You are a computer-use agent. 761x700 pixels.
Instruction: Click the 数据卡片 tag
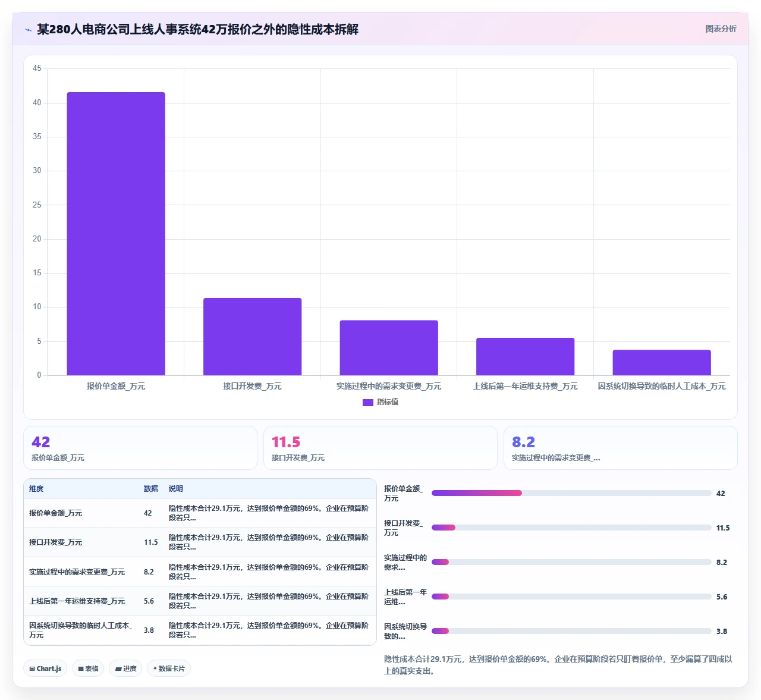pyautogui.click(x=169, y=668)
